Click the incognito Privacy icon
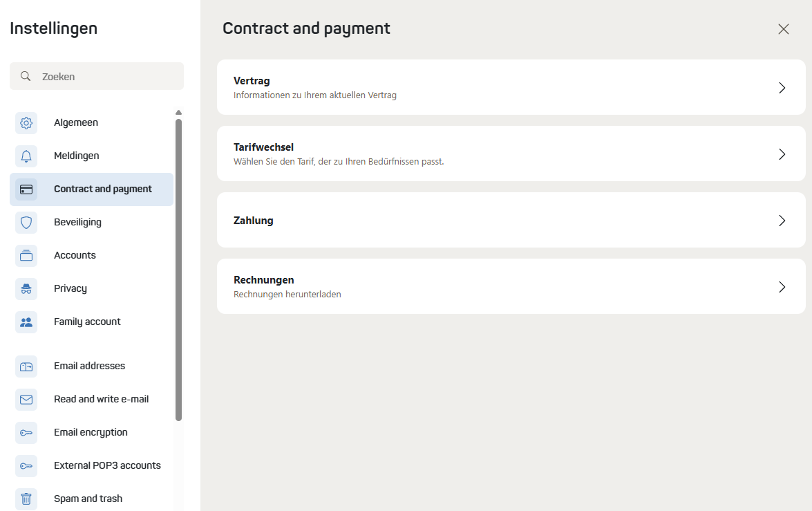 (26, 289)
